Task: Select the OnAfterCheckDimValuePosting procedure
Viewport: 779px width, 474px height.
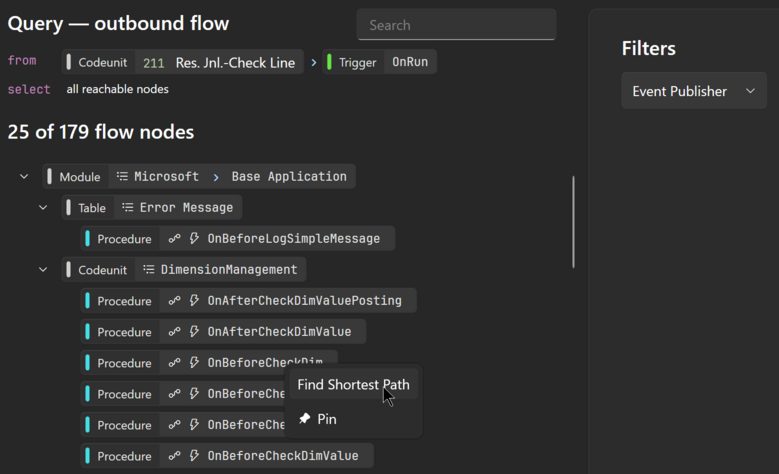Action: pos(248,301)
